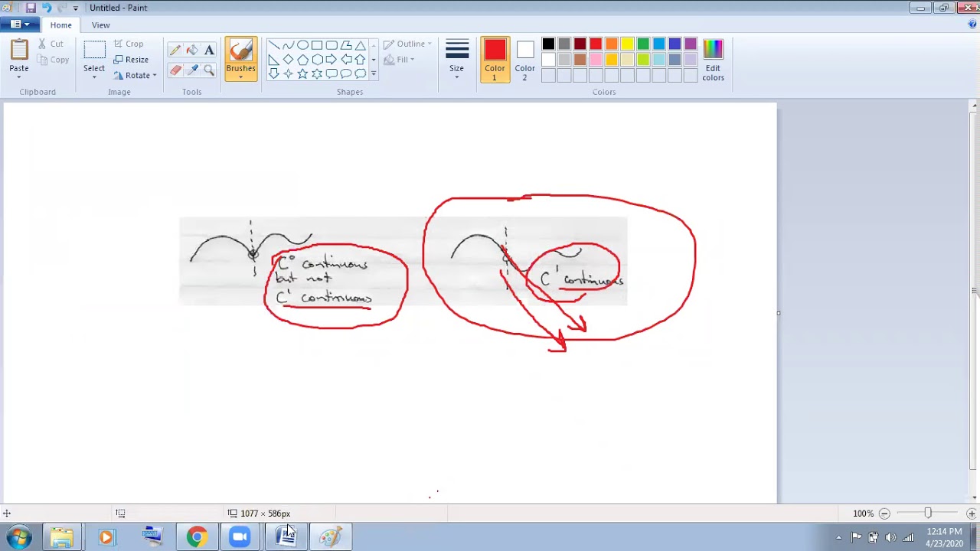The width and height of the screenshot is (980, 551).
Task: Click the Paste clipboard icon
Action: click(x=19, y=51)
